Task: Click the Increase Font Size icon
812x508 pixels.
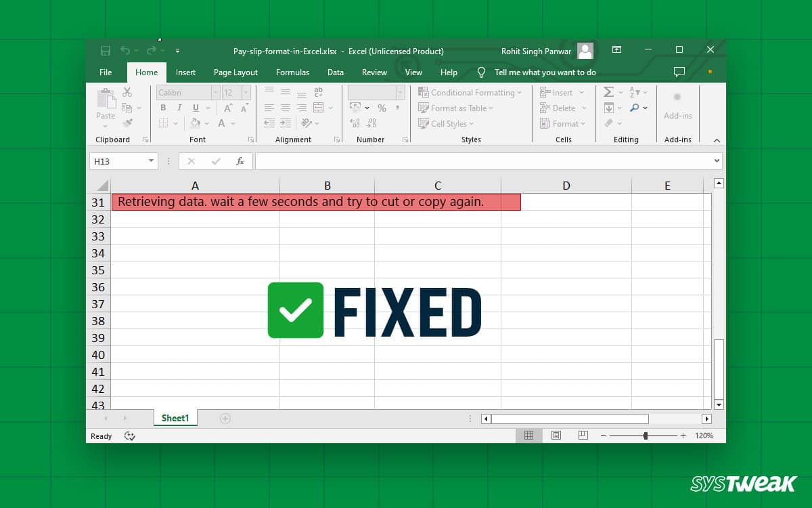Action: pos(227,107)
